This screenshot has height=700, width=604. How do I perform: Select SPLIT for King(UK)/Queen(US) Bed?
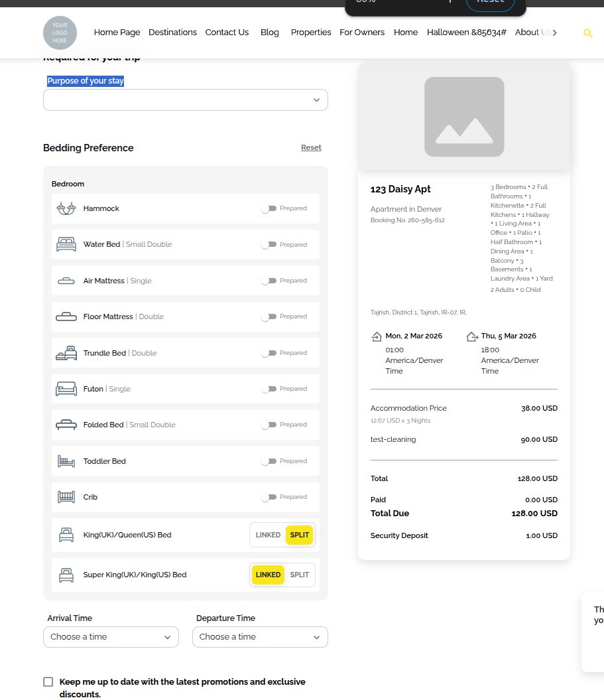[299, 535]
